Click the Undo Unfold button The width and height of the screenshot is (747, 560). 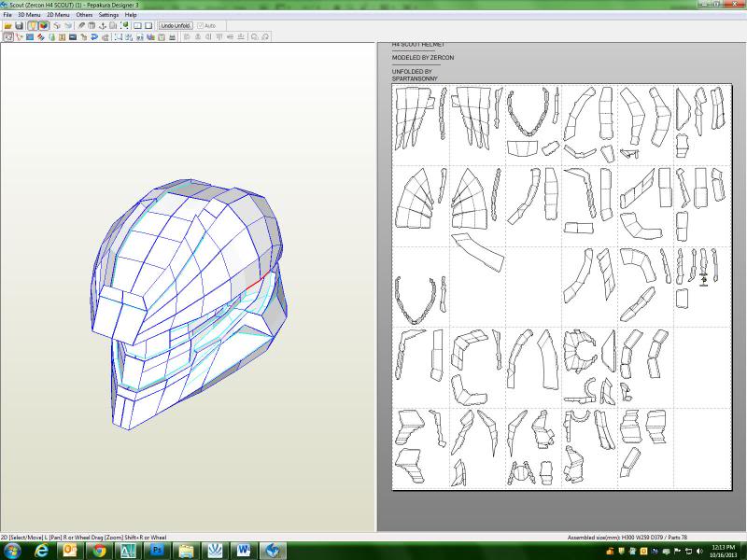point(176,26)
